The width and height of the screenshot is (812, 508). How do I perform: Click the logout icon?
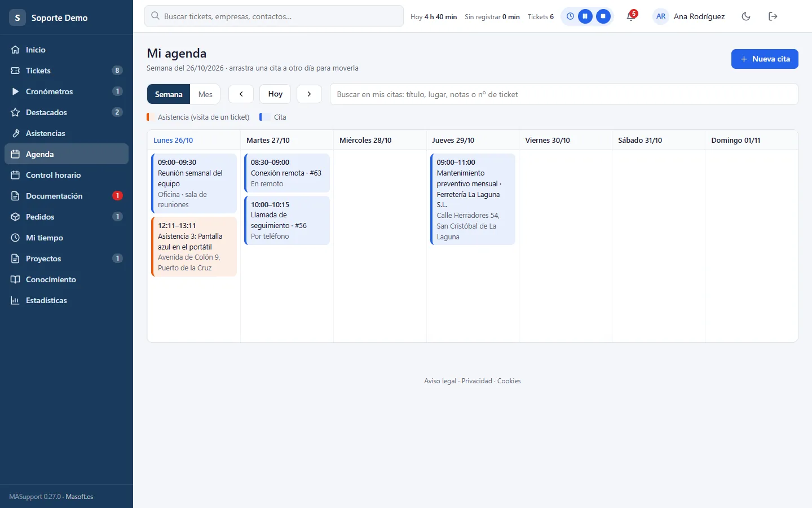coord(773,16)
